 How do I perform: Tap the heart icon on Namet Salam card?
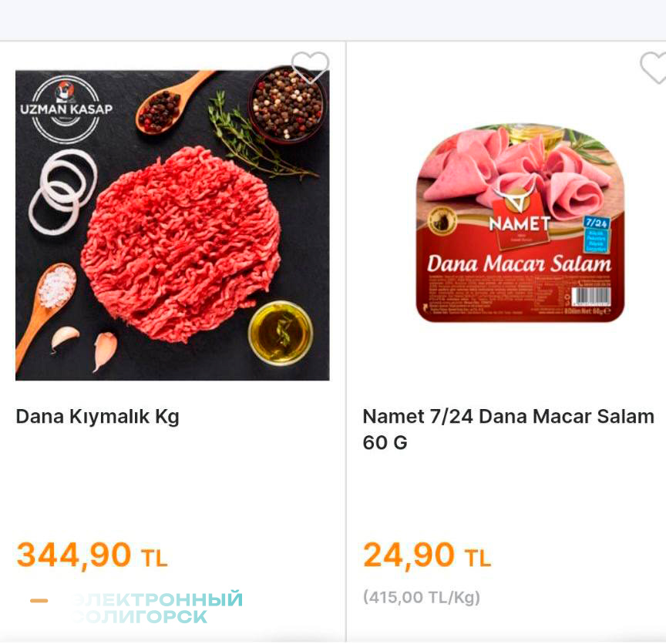(x=654, y=67)
